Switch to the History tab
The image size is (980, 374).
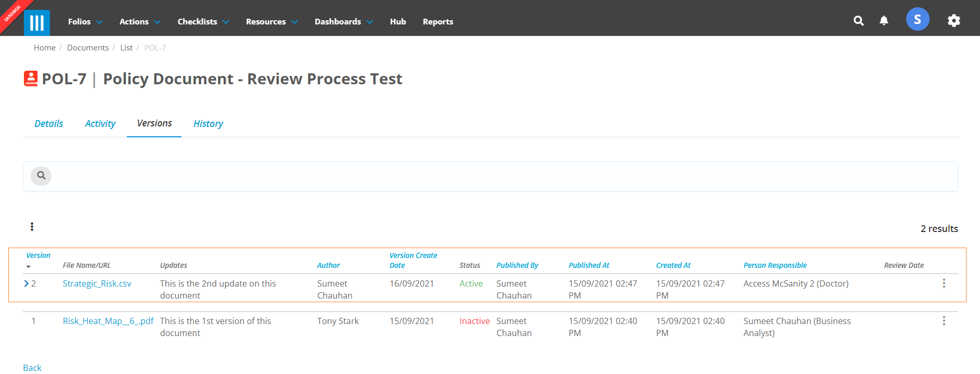click(208, 124)
